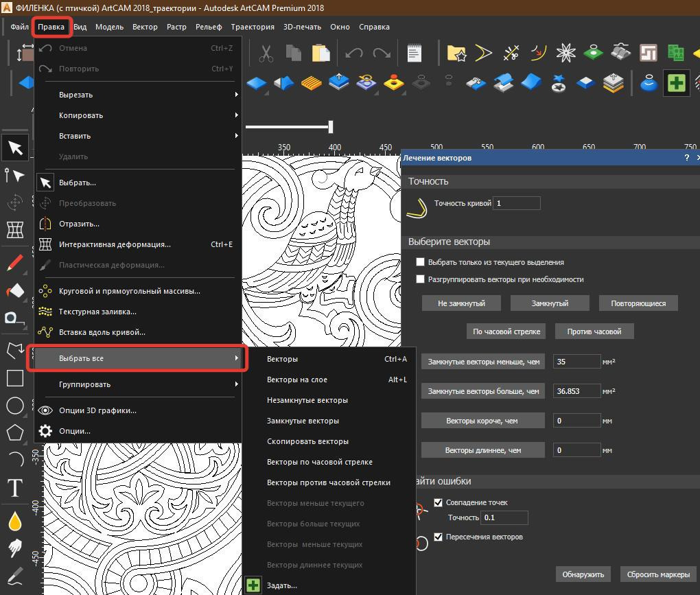Click the Сбросить маркеры button
Image resolution: width=700 pixels, height=595 pixels.
[x=659, y=574]
